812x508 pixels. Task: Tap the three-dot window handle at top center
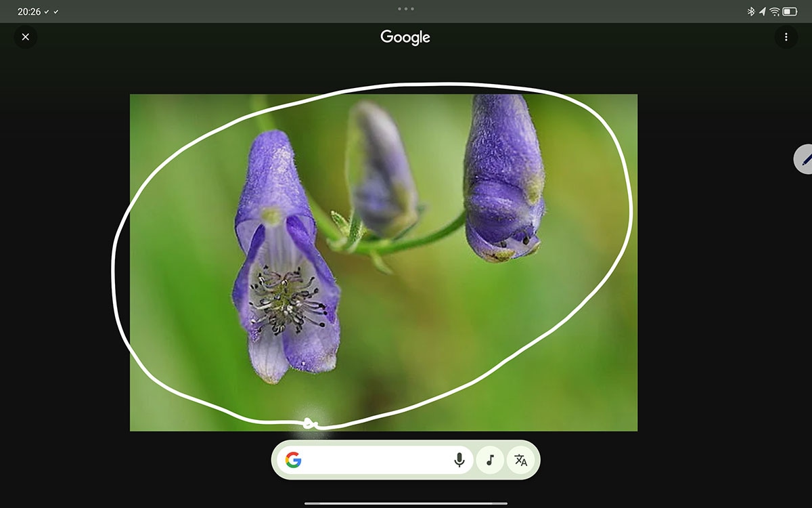point(406,9)
